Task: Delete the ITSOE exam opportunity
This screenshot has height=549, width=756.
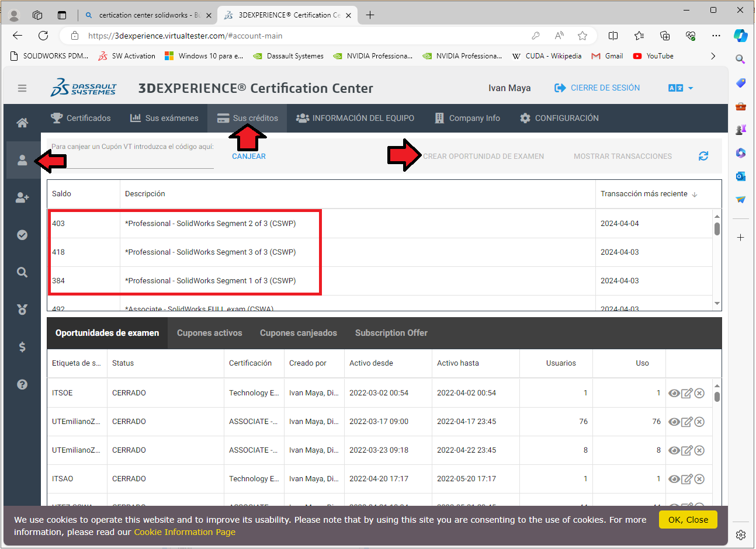Action: click(699, 393)
